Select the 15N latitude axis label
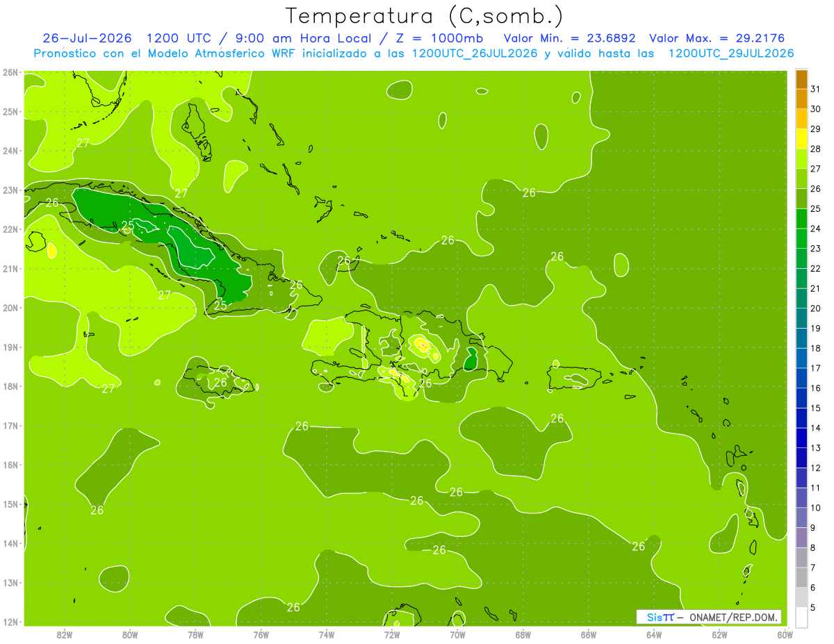Viewport: 834px width, 644px height. [x=10, y=504]
